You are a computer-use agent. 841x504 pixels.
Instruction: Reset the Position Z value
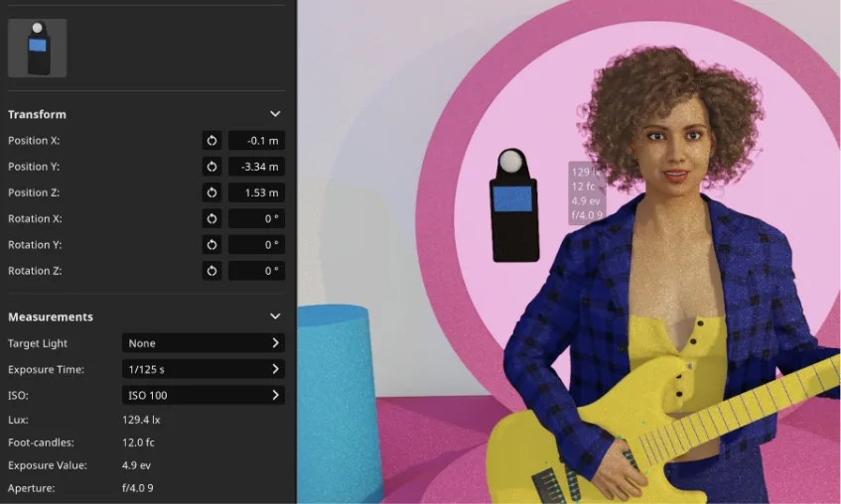click(x=211, y=192)
